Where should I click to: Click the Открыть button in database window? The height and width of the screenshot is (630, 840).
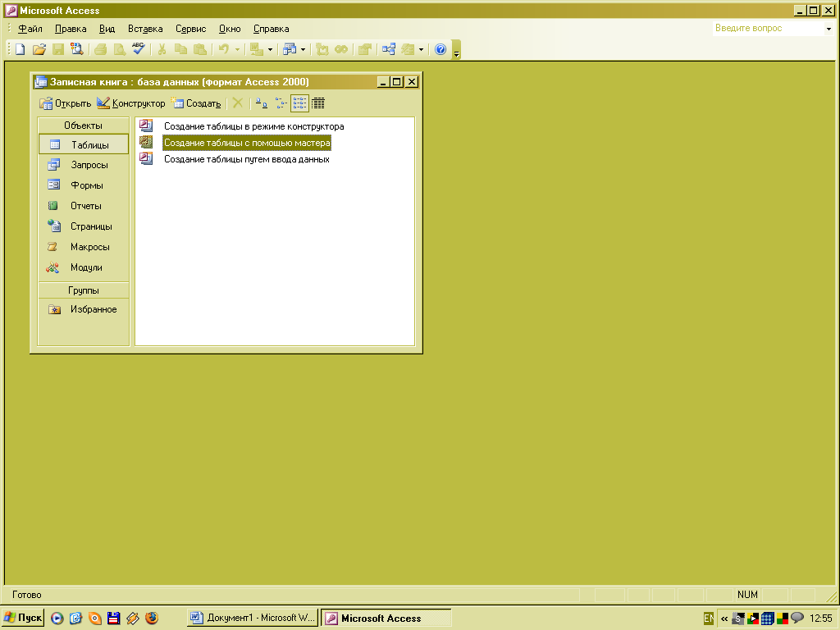coord(66,103)
